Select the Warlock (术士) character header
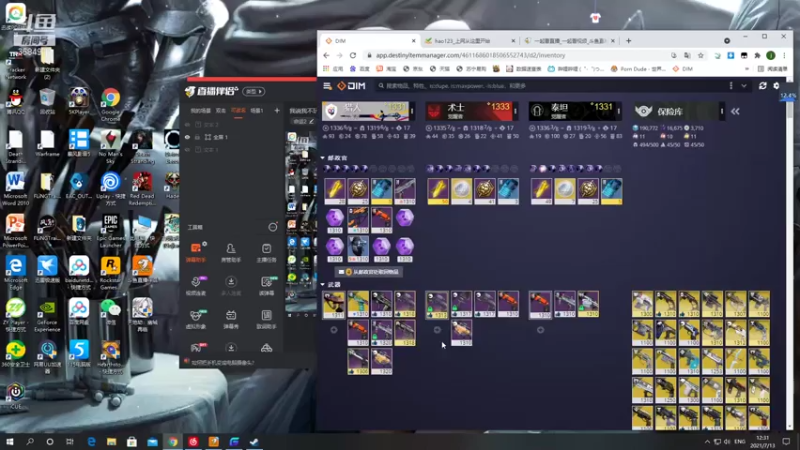 coord(469,111)
